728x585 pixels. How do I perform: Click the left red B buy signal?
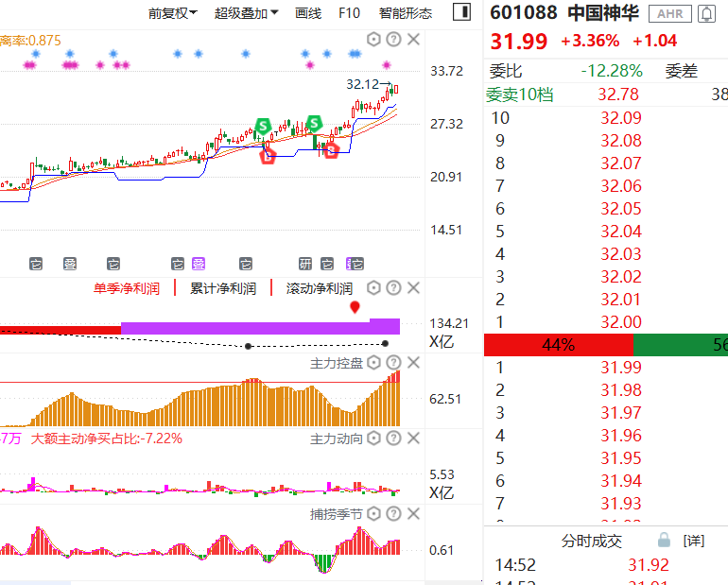click(x=268, y=156)
